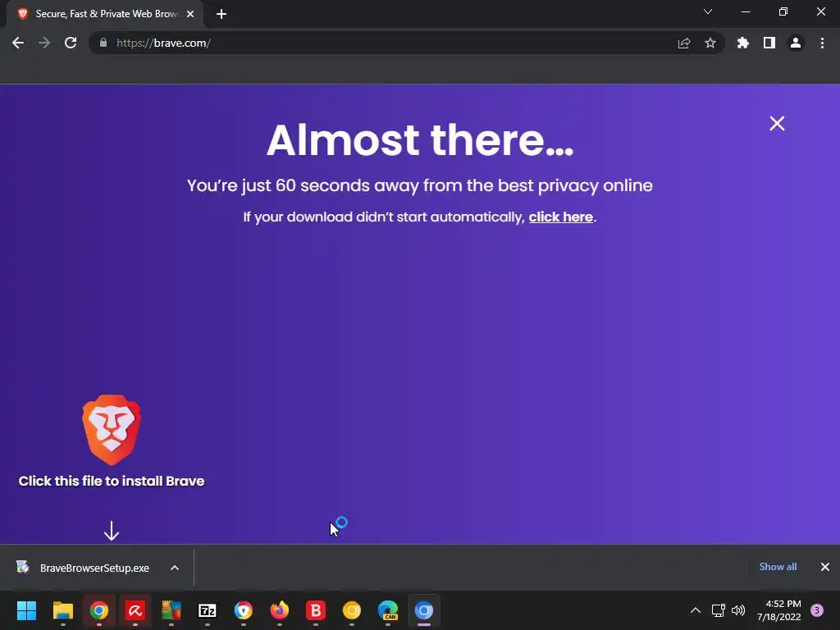Close the Brave tab with its X

(190, 14)
